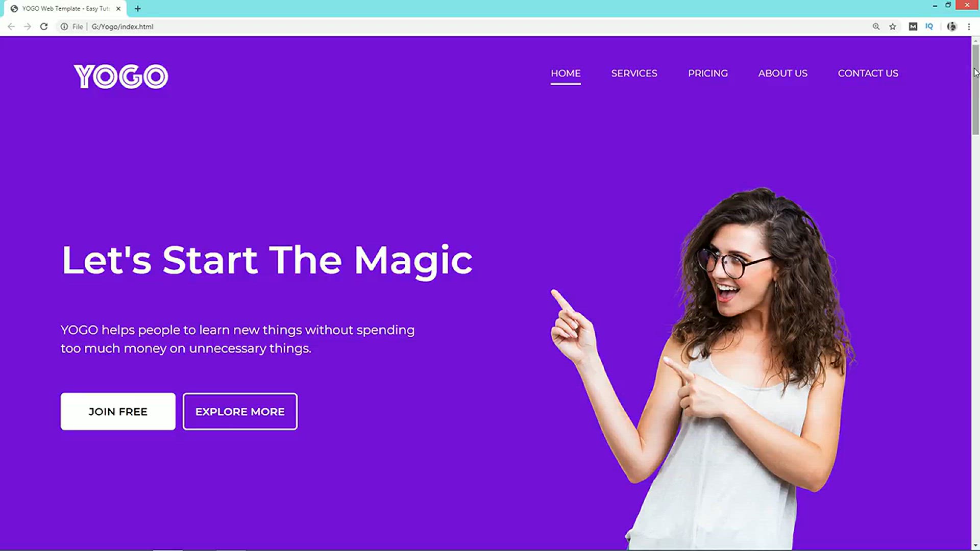Click the file path in the address bar
The width and height of the screenshot is (980, 551).
click(122, 26)
